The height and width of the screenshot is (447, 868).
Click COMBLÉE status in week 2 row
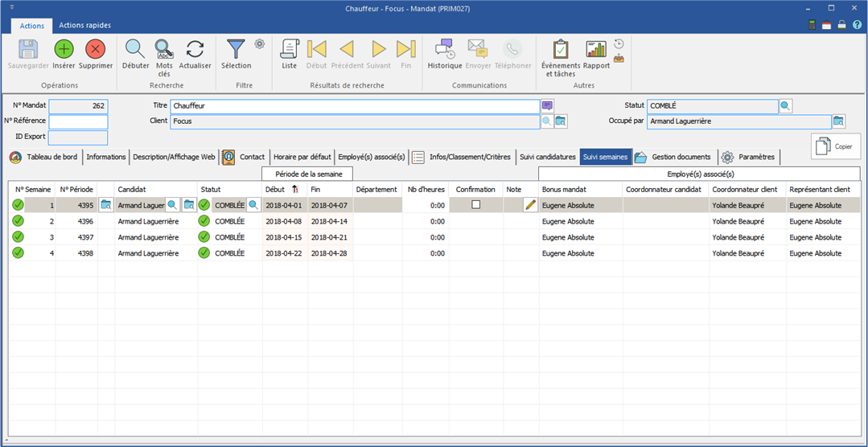tap(230, 221)
